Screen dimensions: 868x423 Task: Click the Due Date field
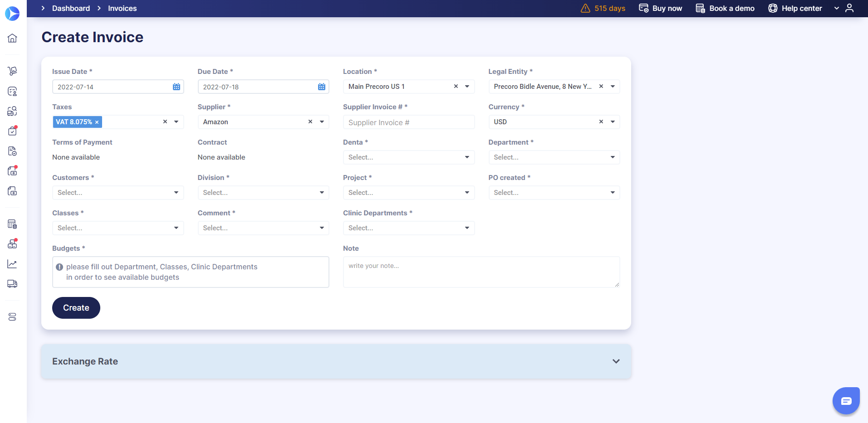tap(263, 87)
